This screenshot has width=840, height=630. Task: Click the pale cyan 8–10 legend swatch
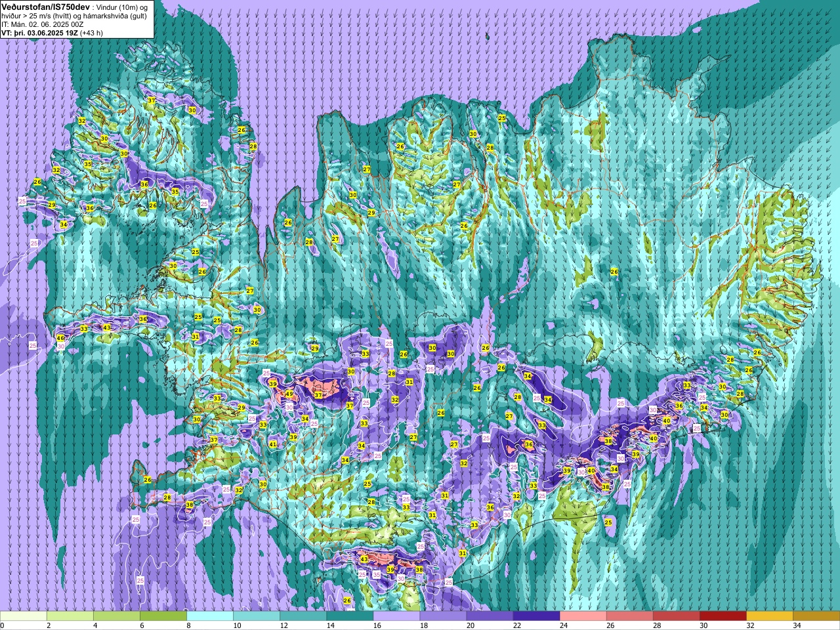pyautogui.click(x=210, y=616)
